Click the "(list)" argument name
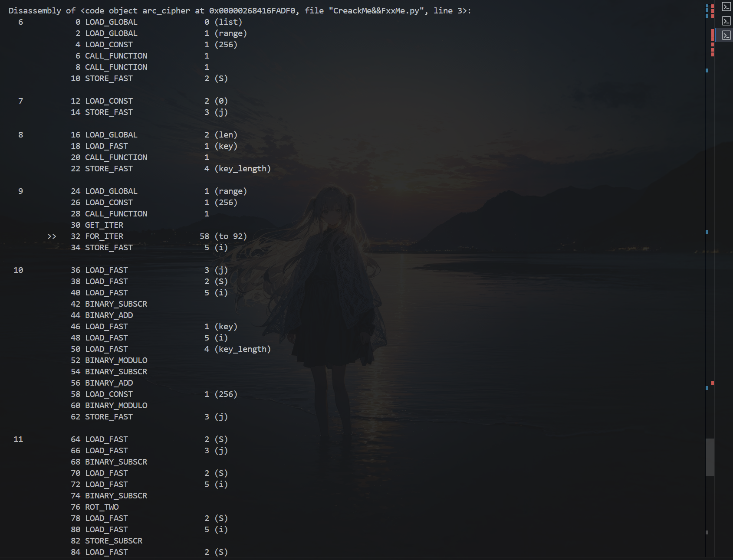This screenshot has width=733, height=560. pos(228,22)
